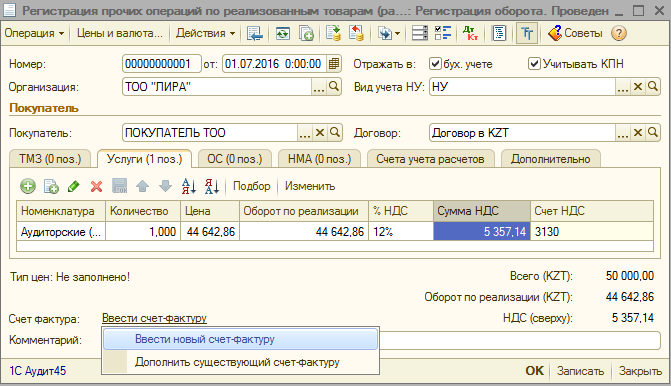671x386 pixels.
Task: Expand the Действия dropdown menu
Action: (205, 33)
